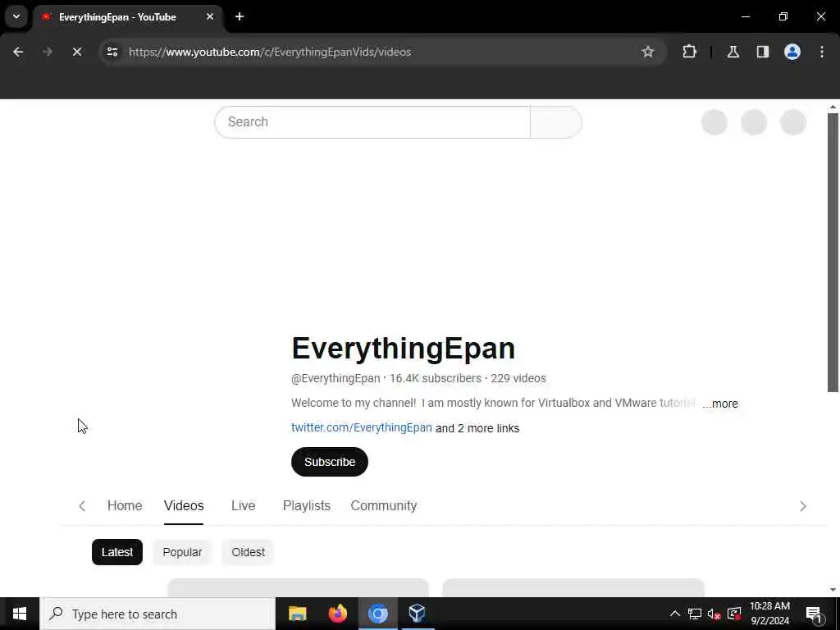Open File Explorer from the taskbar
Screen dimensions: 840x630
pos(297,614)
